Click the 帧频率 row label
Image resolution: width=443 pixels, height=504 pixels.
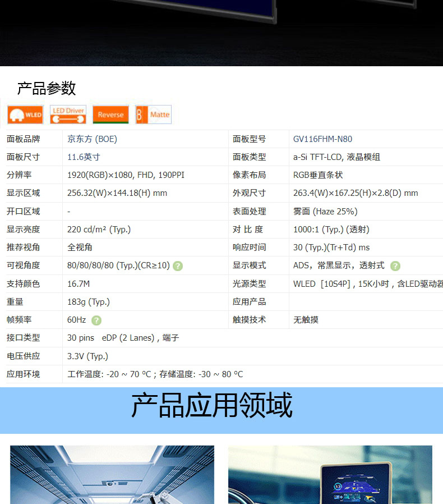click(x=19, y=319)
